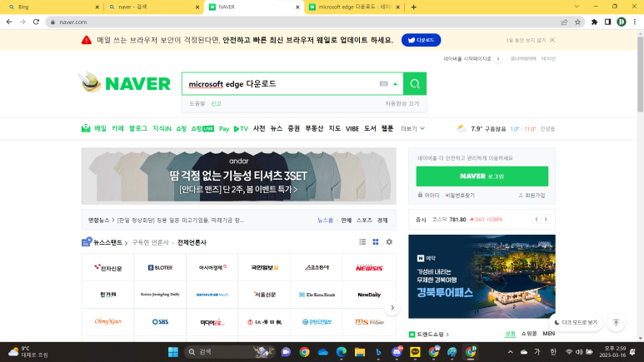Open the 지도 navigation link
Screen dimensions: 644x362
334,128
